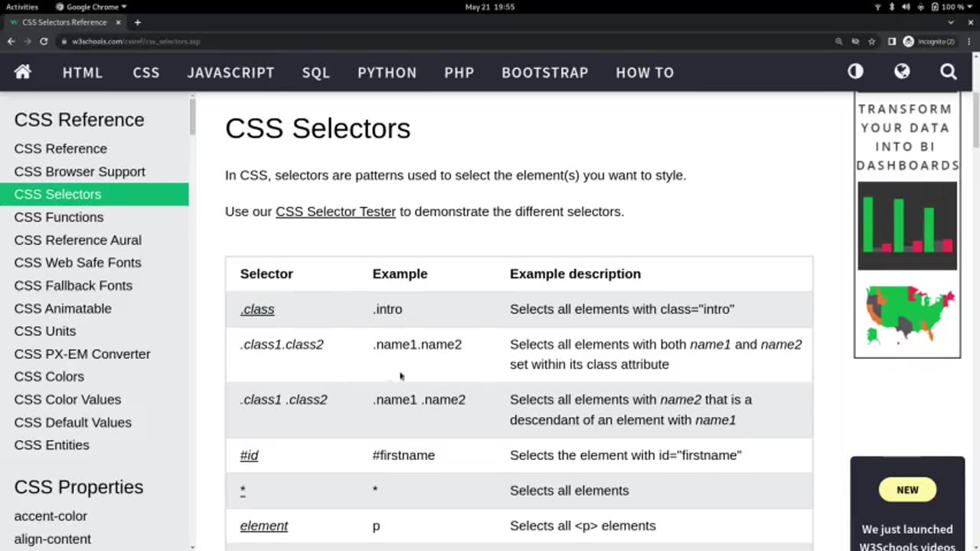Open the globe translate icon

[x=902, y=71]
